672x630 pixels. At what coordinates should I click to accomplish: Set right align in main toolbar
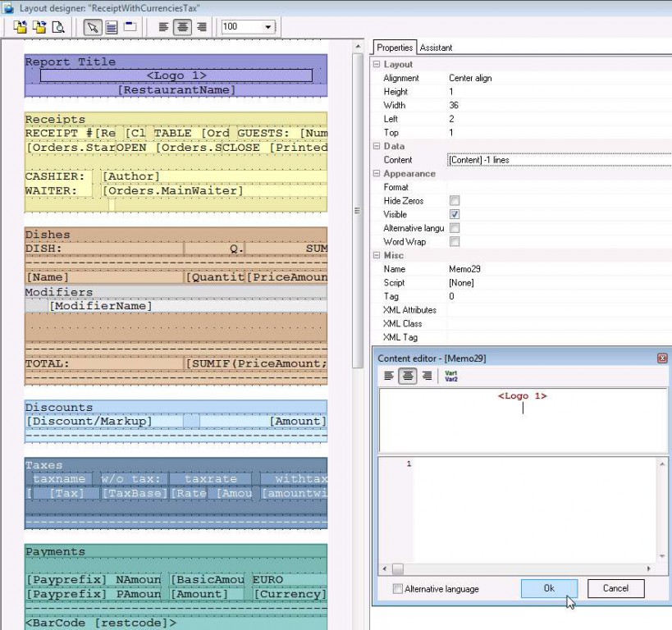[201, 27]
